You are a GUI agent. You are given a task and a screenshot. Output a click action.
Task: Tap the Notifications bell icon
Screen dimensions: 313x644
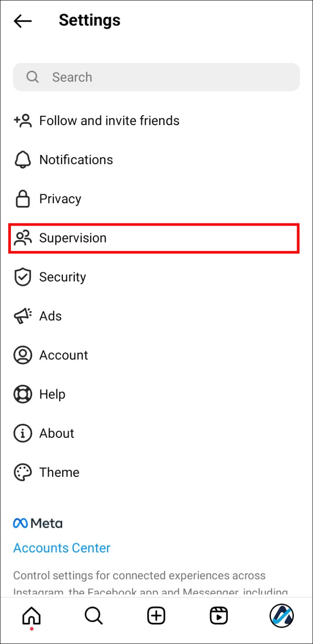point(23,160)
